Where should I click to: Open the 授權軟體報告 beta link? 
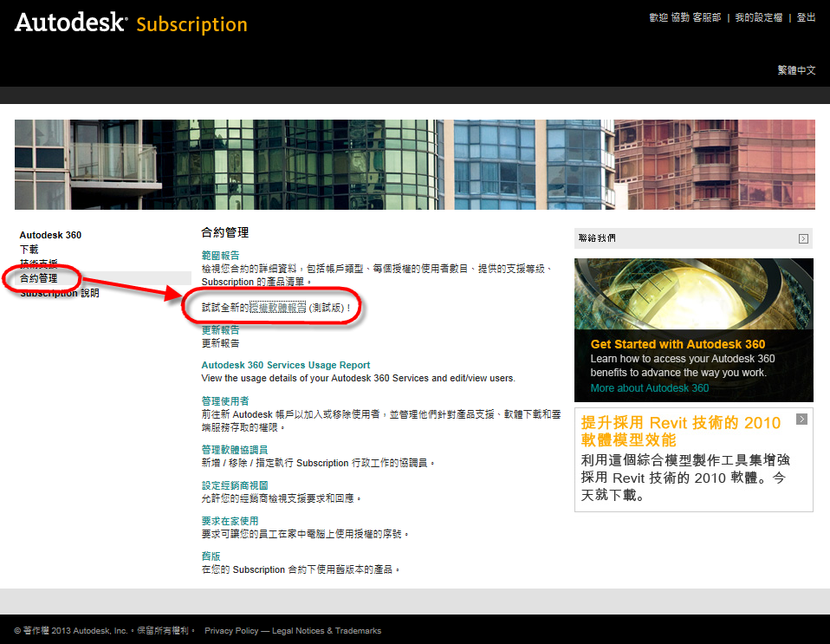tap(277, 307)
